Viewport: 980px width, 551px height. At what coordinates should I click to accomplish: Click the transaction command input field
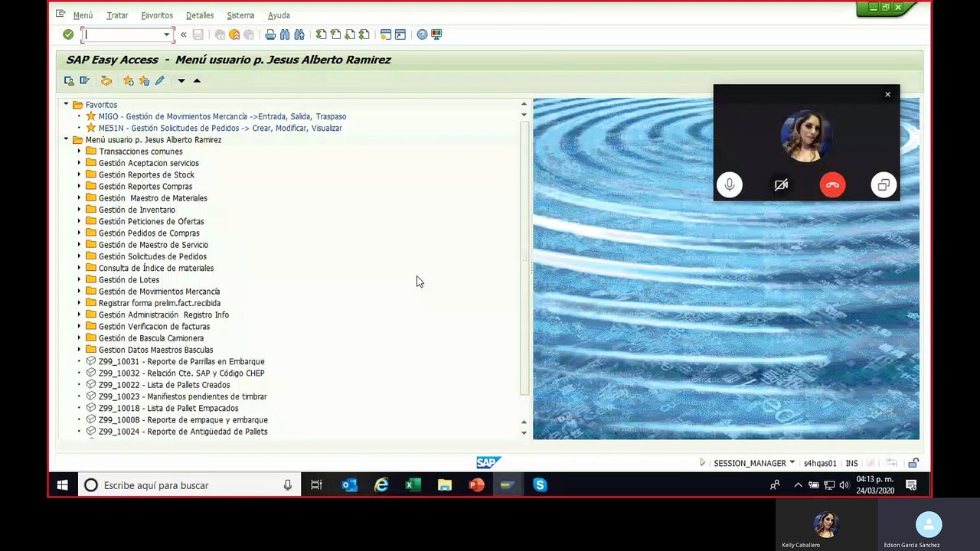pos(122,34)
